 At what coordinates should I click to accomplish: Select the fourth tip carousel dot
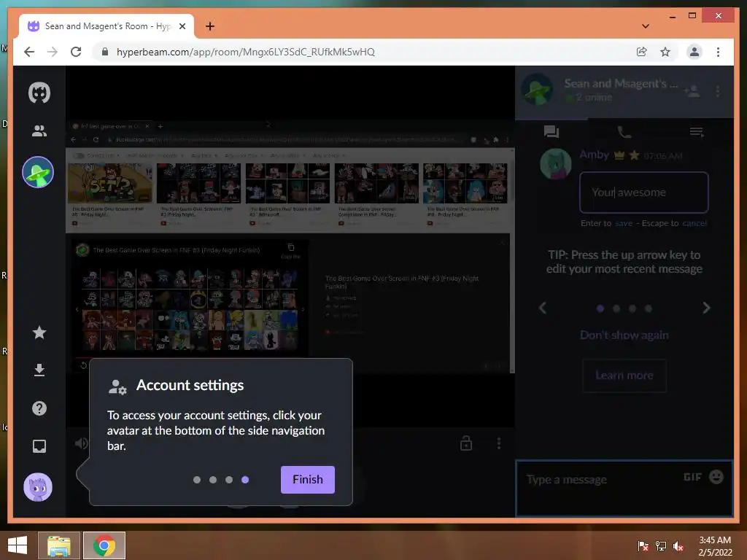tap(649, 308)
